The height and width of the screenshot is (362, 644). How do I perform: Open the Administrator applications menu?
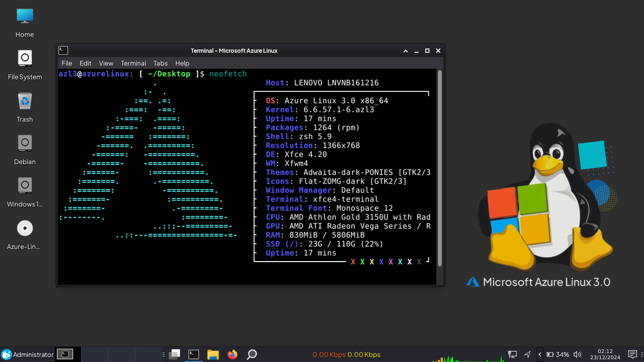28,354
